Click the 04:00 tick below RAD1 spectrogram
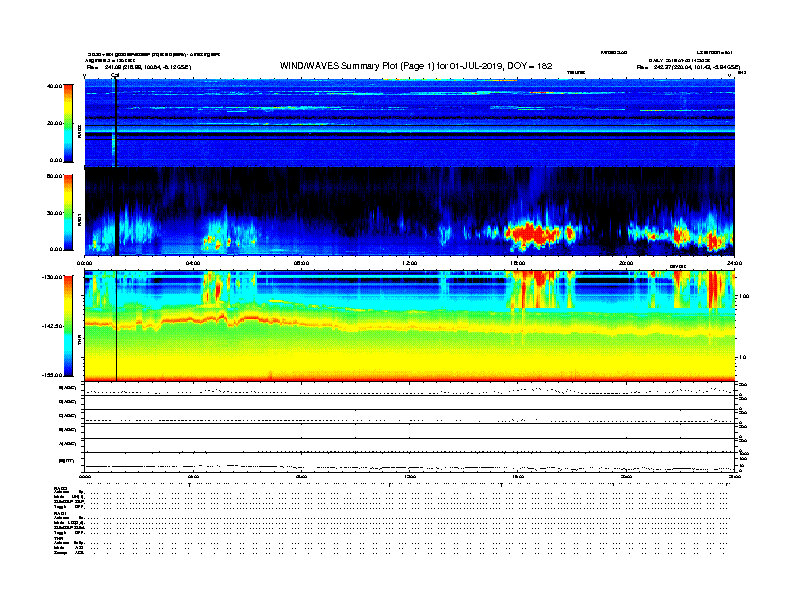 tap(193, 263)
